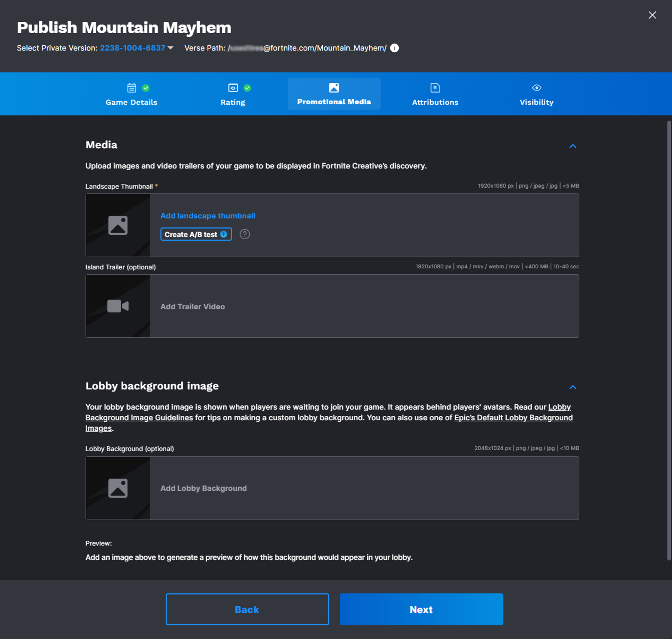Click version code 2238-1004-6837

(x=132, y=48)
